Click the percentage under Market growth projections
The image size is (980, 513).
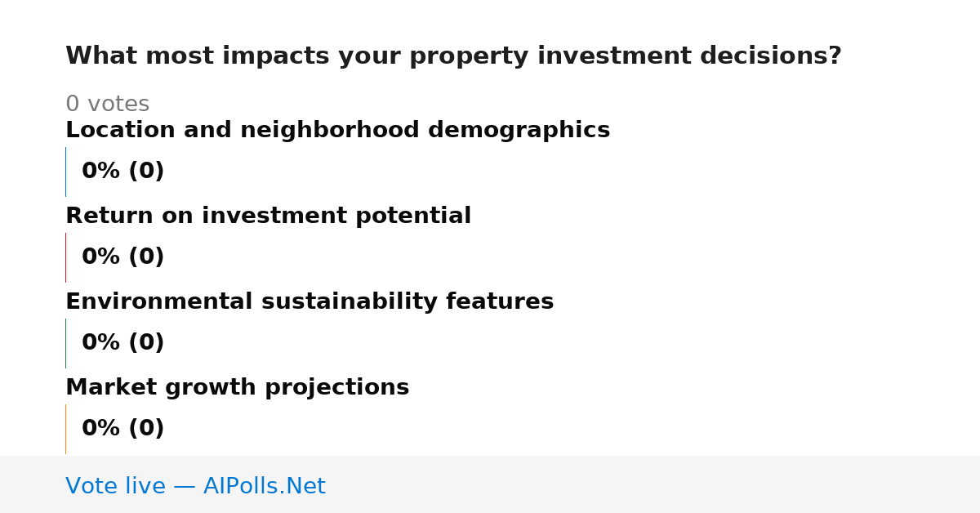point(122,429)
